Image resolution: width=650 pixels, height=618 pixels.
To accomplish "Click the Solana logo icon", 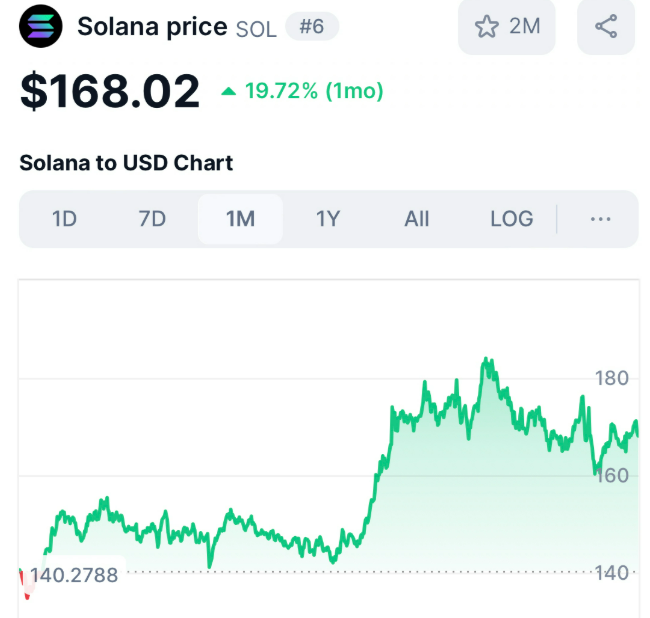I will point(41,26).
